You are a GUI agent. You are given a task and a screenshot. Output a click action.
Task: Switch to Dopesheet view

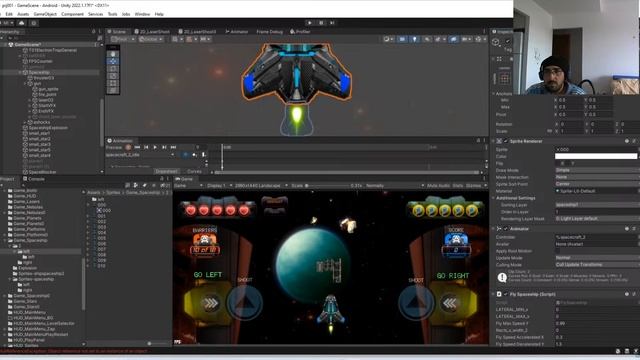point(167,171)
